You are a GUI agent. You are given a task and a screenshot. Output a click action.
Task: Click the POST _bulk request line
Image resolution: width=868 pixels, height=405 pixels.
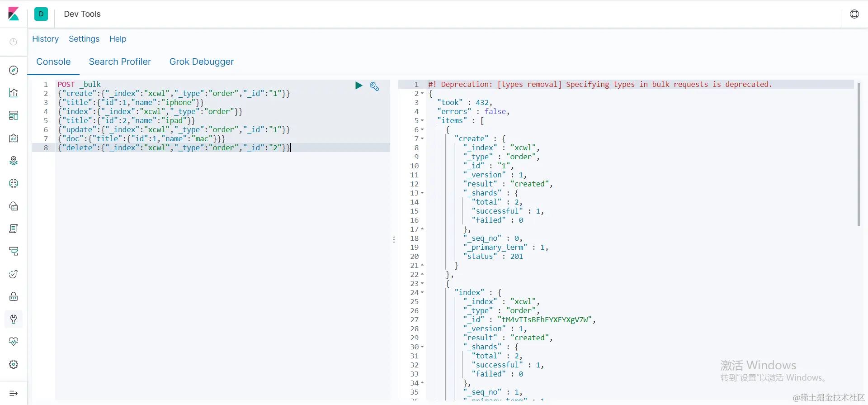(79, 85)
